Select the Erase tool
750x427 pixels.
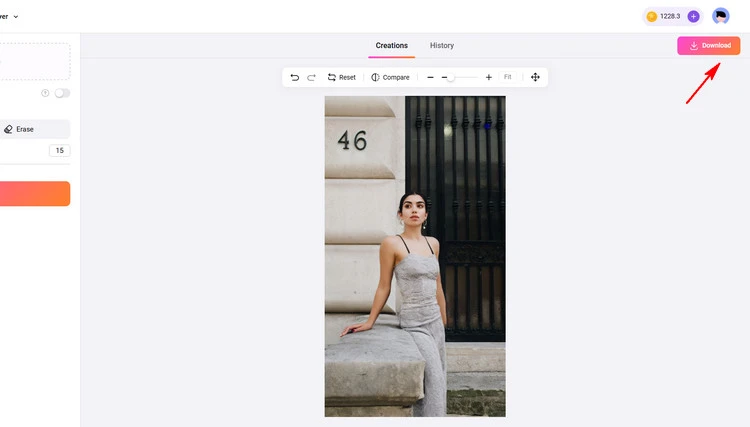34,129
